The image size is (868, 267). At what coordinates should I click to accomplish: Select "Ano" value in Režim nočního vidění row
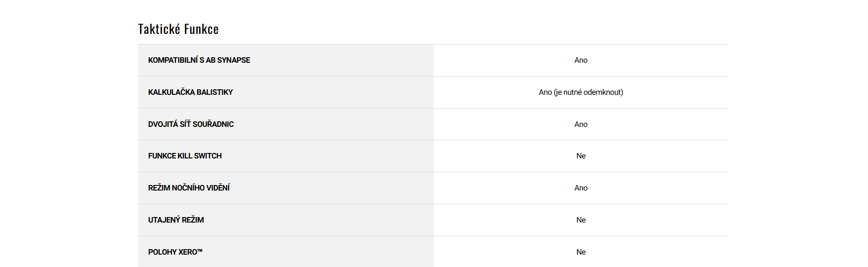[x=581, y=188]
